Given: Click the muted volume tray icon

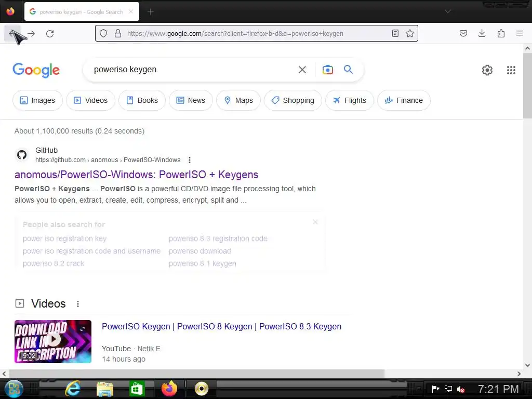Looking at the screenshot, I should [x=460, y=389].
